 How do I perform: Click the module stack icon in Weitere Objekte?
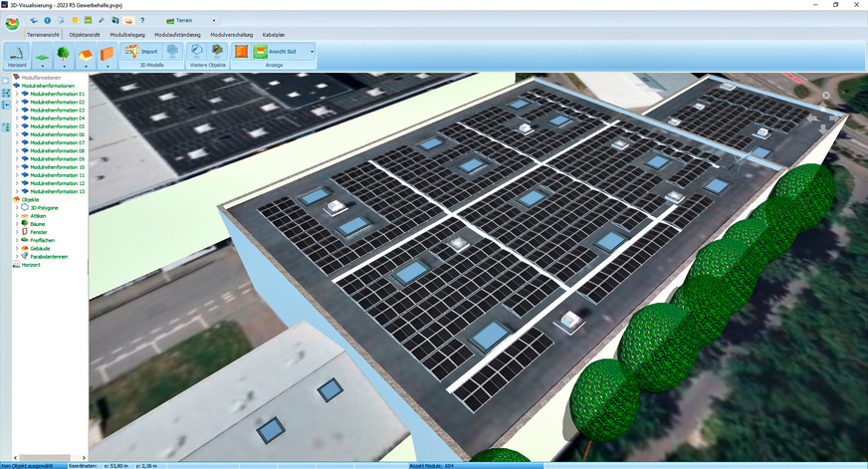[x=216, y=52]
